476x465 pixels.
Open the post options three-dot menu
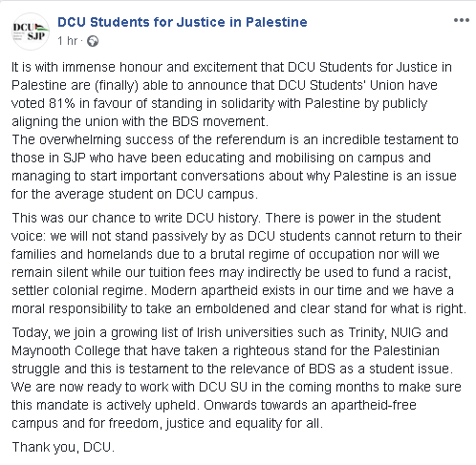[462, 20]
